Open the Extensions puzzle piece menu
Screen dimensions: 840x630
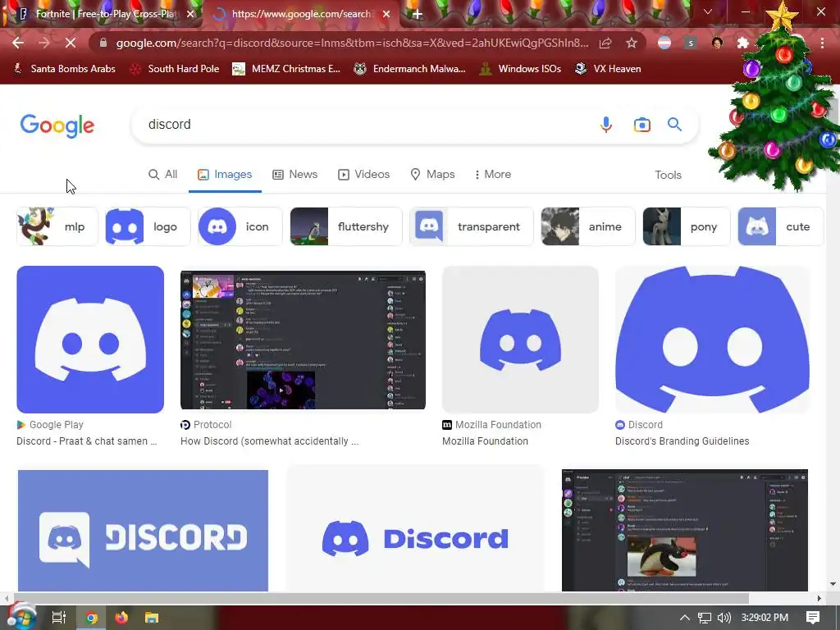pos(743,43)
